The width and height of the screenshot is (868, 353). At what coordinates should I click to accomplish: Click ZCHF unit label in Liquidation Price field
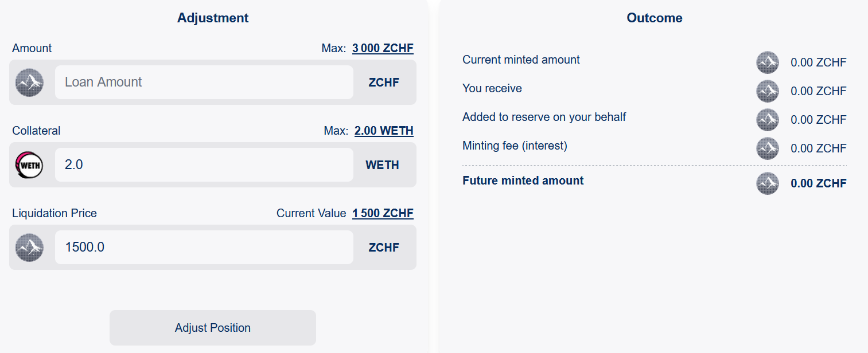[x=384, y=248]
